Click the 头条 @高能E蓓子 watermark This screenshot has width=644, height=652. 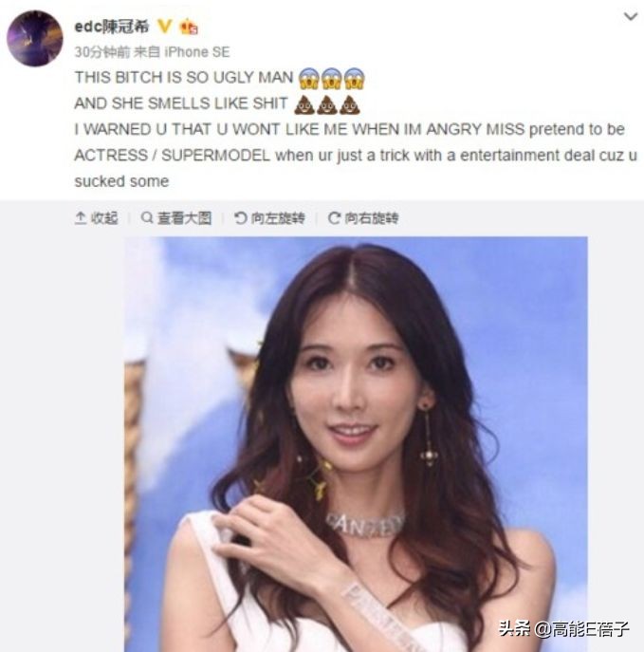point(563,628)
